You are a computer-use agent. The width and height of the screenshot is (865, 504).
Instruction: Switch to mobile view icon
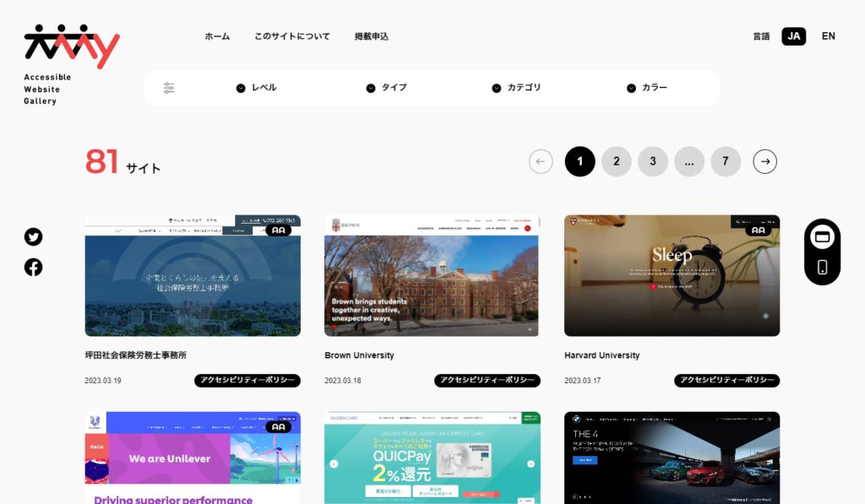click(x=822, y=268)
